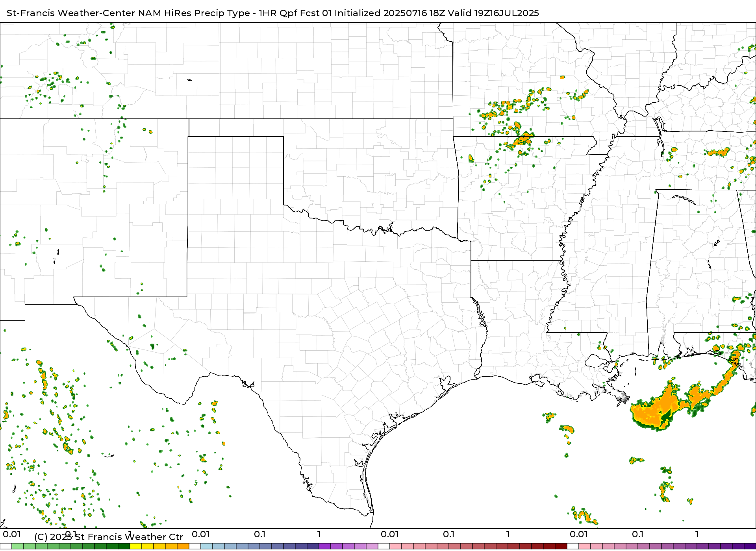The height and width of the screenshot is (551, 756).
Task: Pick the darkest purple swatch at legend end
Action: click(750, 546)
